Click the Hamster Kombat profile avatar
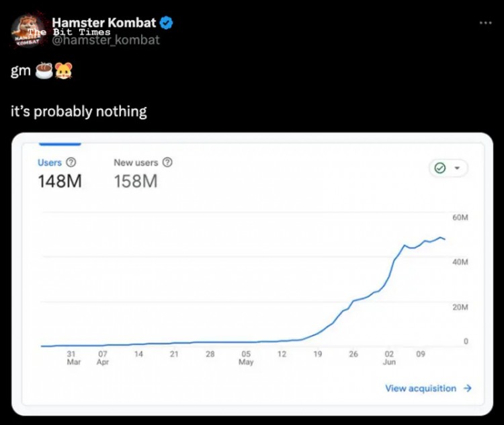 [28, 30]
